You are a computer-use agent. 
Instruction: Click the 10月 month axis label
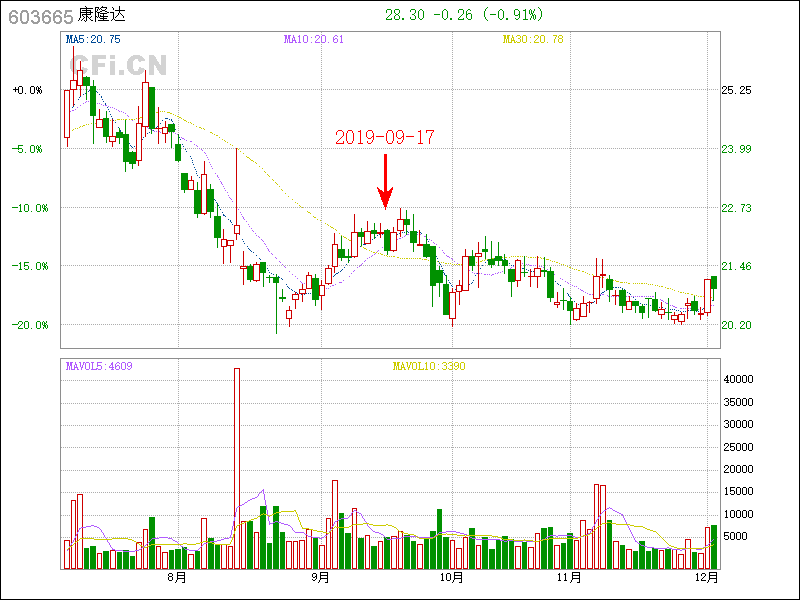(x=451, y=577)
